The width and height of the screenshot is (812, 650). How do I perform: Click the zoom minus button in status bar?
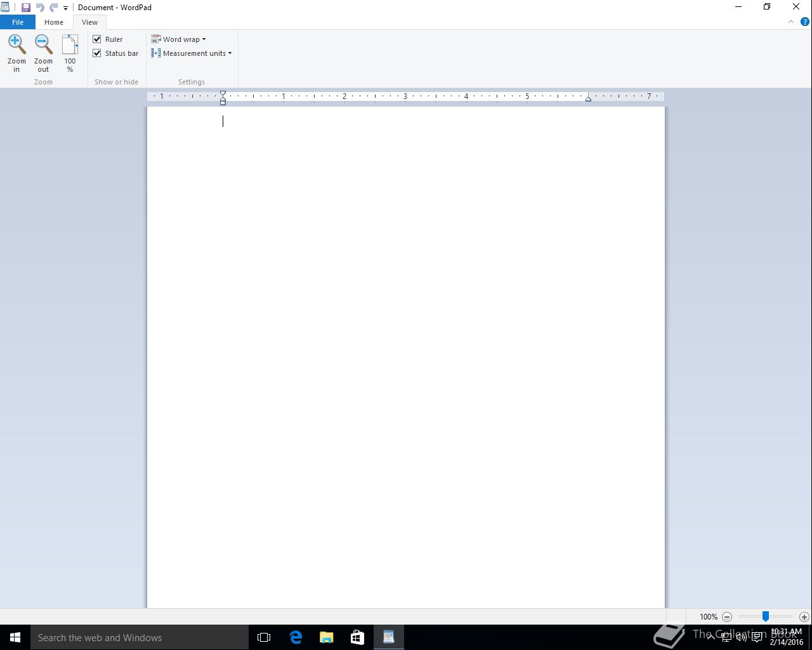click(727, 616)
